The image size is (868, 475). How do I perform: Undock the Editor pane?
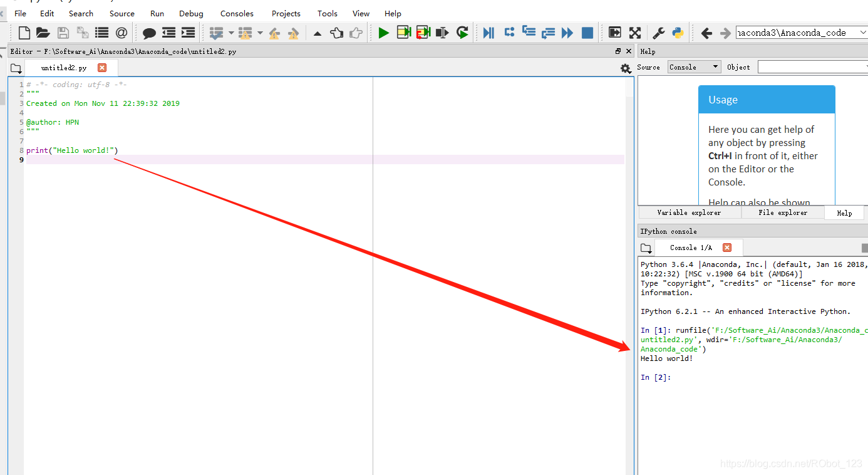click(618, 51)
